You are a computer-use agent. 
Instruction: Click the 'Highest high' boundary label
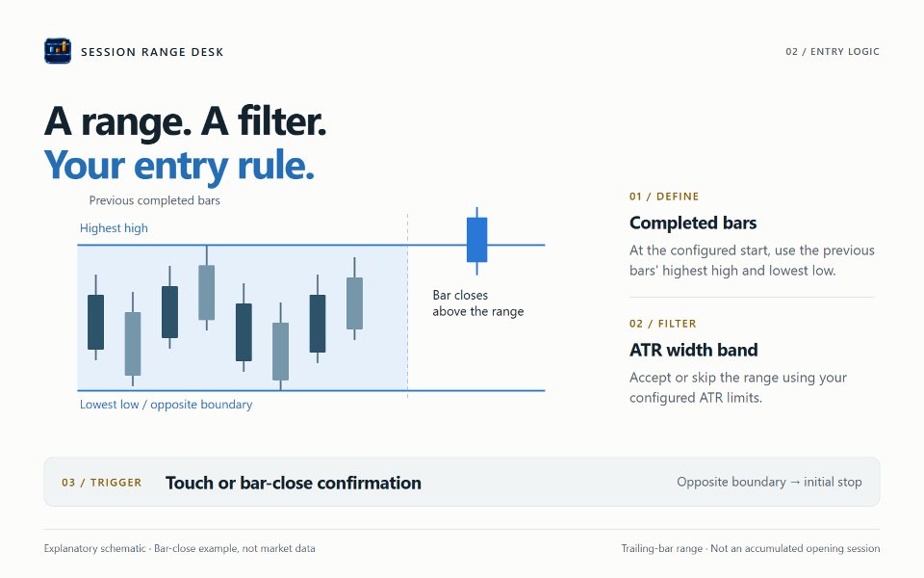pyautogui.click(x=114, y=228)
